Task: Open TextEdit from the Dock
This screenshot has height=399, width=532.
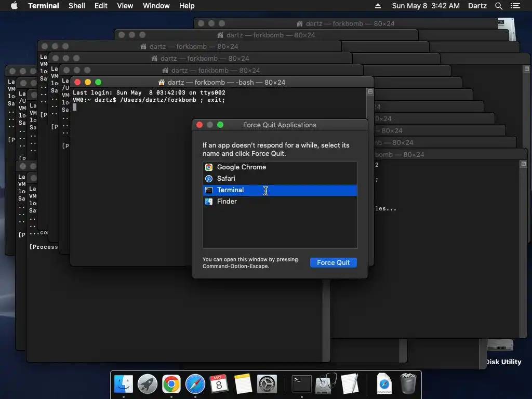Action: pos(350,384)
